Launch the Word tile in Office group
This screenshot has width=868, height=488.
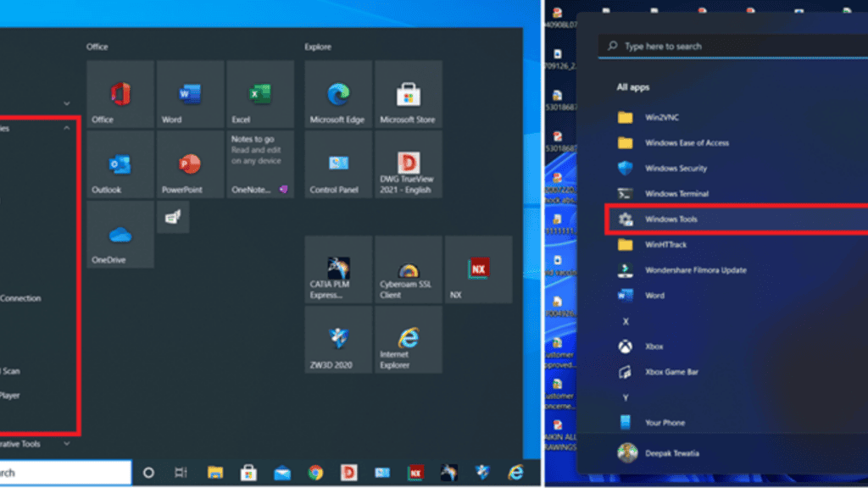pos(191,94)
